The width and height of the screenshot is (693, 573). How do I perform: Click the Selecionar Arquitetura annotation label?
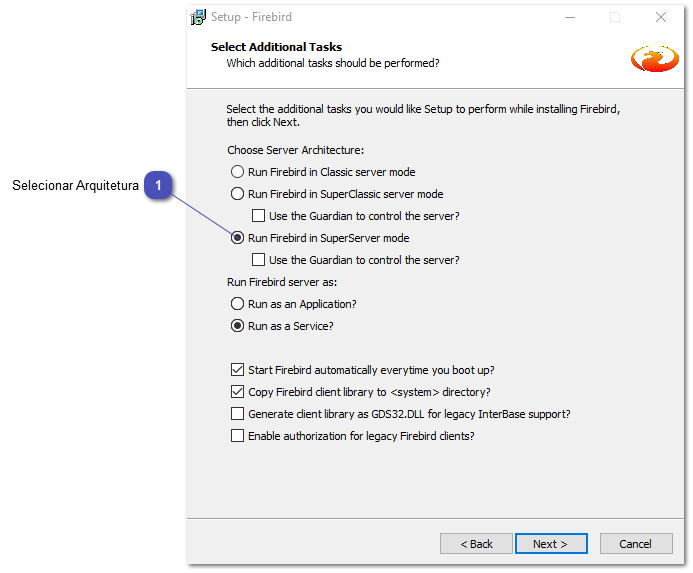click(75, 186)
